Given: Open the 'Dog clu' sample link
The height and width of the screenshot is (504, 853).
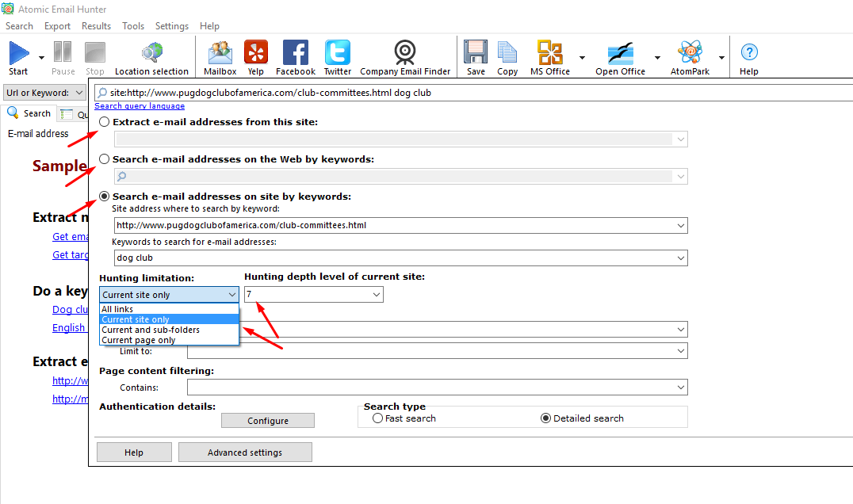Looking at the screenshot, I should 71,309.
